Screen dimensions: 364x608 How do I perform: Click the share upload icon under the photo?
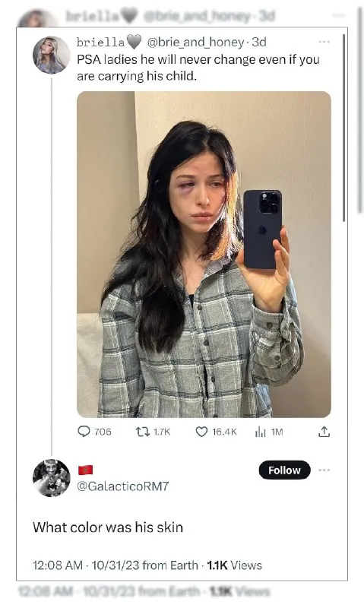click(x=324, y=432)
